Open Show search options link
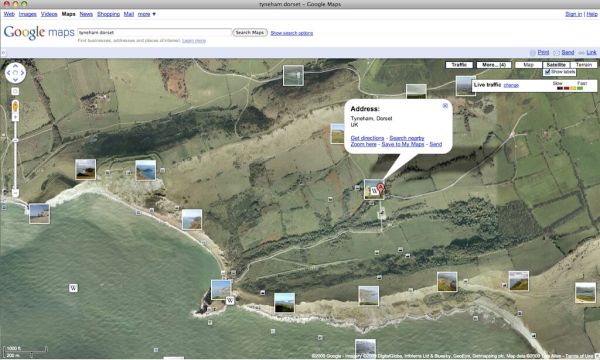 coord(292,33)
